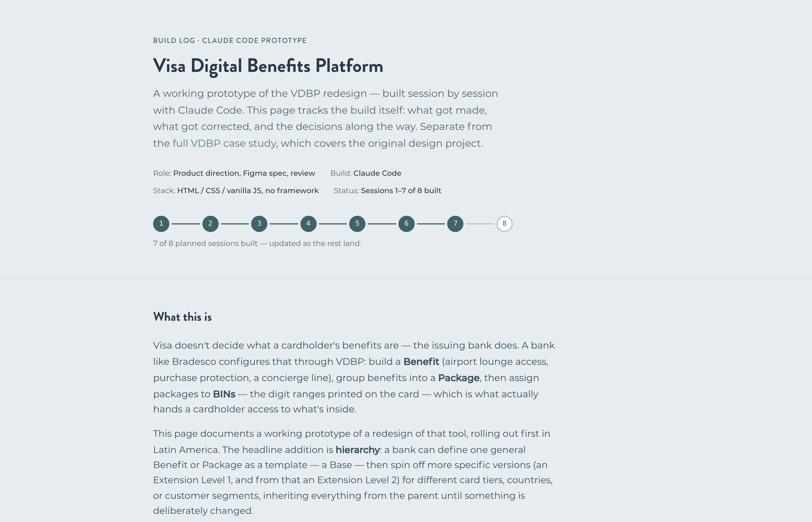Select the session 5 step marker

[357, 224]
